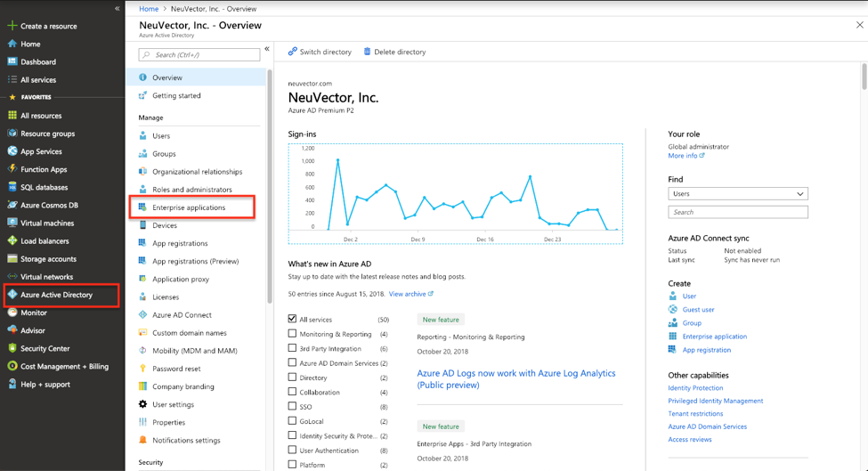Viewport: 868px width, 471px height.
Task: Click the Create a resource plus icon
Action: [12, 26]
